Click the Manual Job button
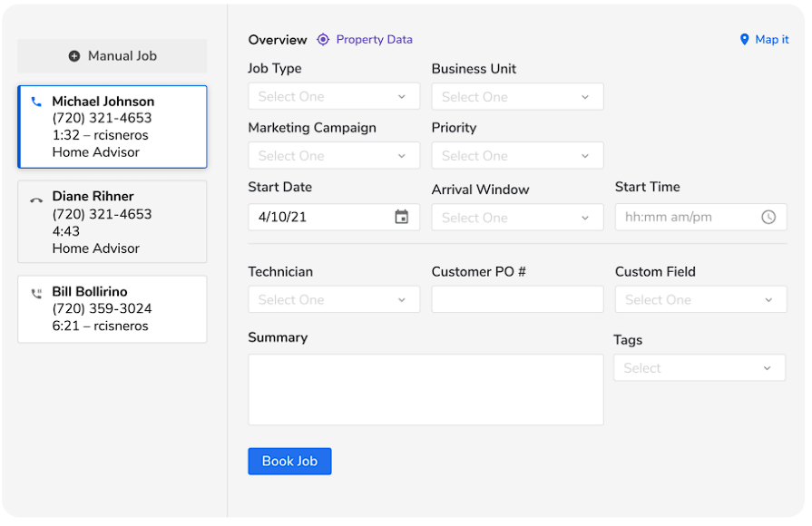This screenshot has width=812, height=526. point(113,56)
